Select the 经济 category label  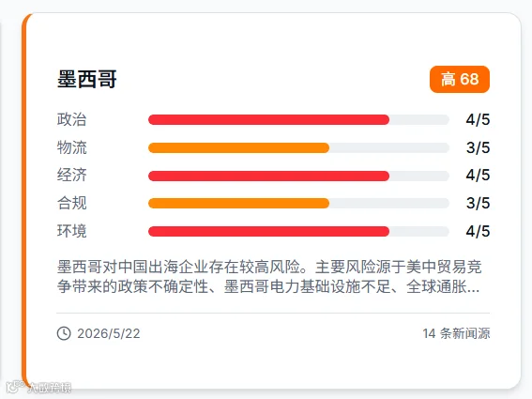pos(71,176)
